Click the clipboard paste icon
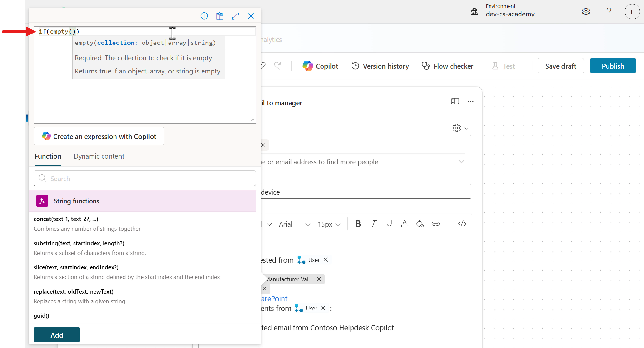This screenshot has height=348, width=644. coord(220,16)
